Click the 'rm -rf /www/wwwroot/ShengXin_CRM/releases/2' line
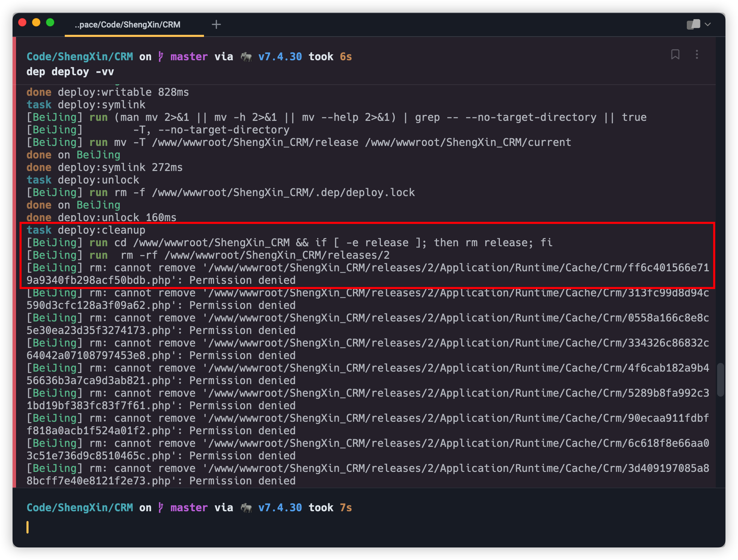Image resolution: width=738 pixels, height=560 pixels. pos(208,255)
